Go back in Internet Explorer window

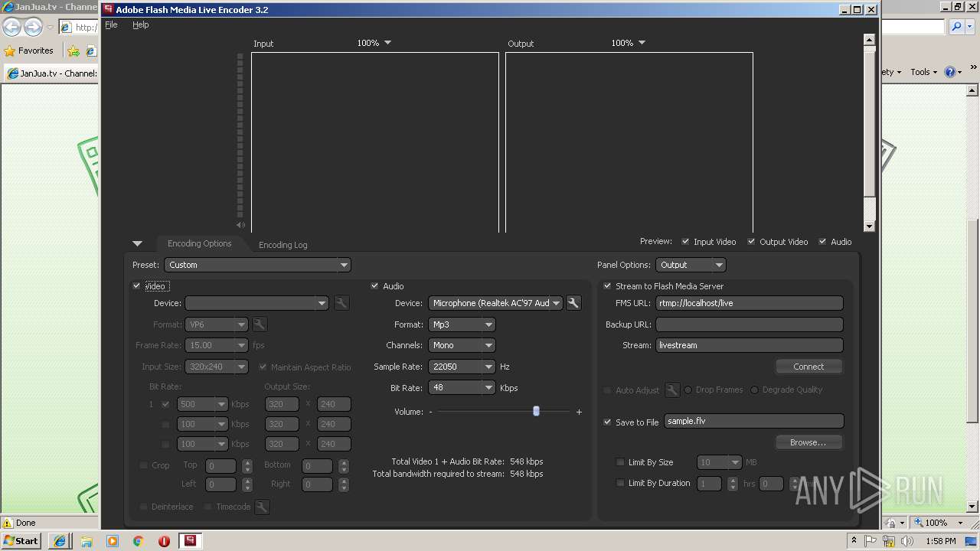(x=12, y=28)
